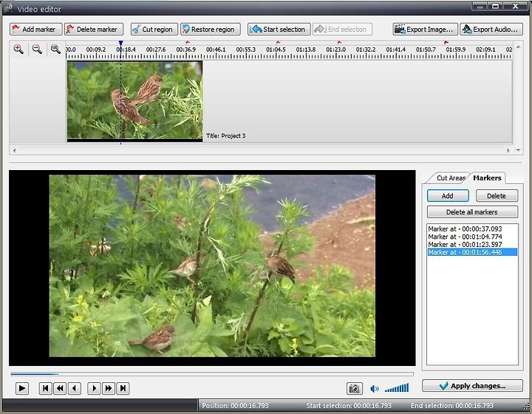Screen dimensions: 532x414
Task: Switch to the Cut Areas tab
Action: [x=450, y=178]
